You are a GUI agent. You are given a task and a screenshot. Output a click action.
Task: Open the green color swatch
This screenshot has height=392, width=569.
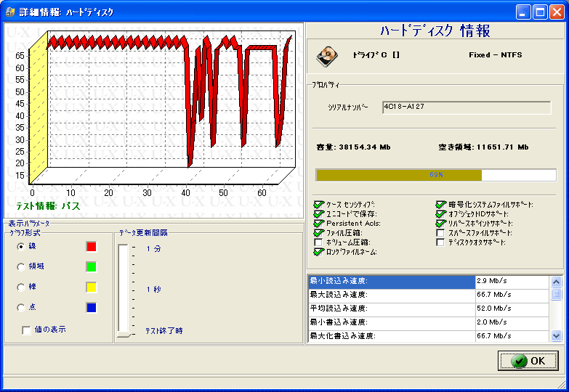pos(91,267)
